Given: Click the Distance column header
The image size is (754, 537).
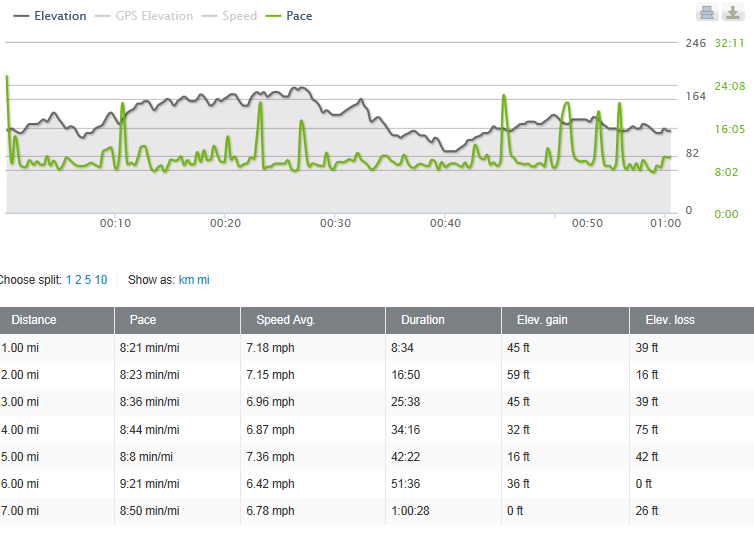Looking at the screenshot, I should tap(34, 320).
